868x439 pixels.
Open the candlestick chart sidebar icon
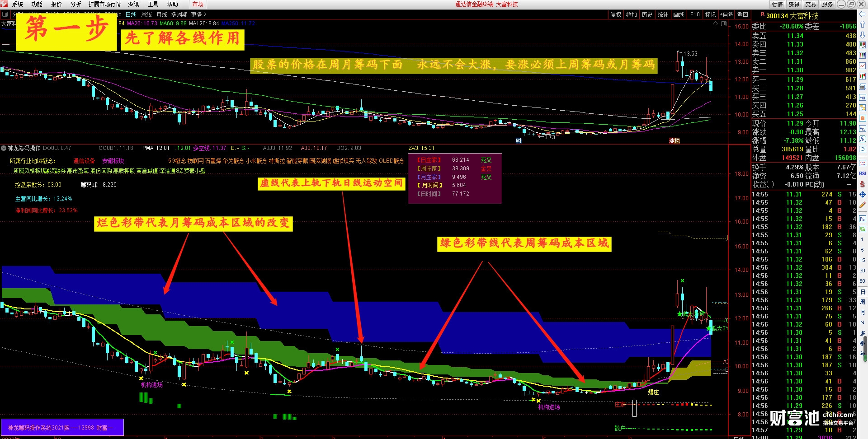point(863,76)
